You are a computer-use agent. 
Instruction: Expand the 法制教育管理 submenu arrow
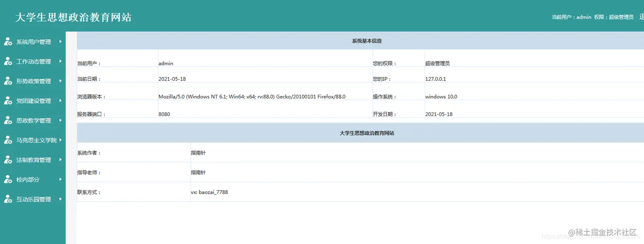[x=61, y=159]
